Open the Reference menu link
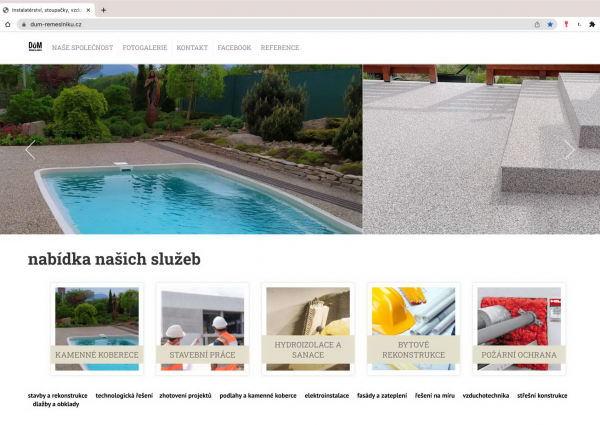 pyautogui.click(x=280, y=48)
